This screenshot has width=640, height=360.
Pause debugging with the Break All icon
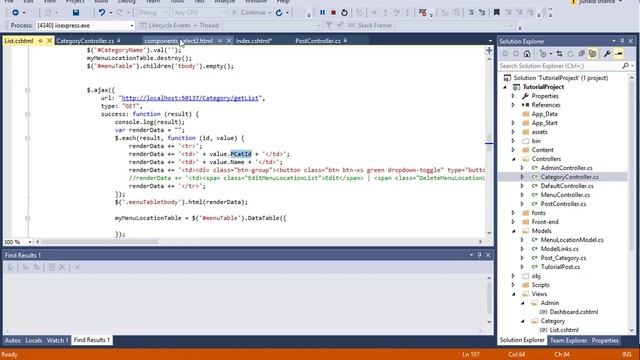tap(322, 13)
